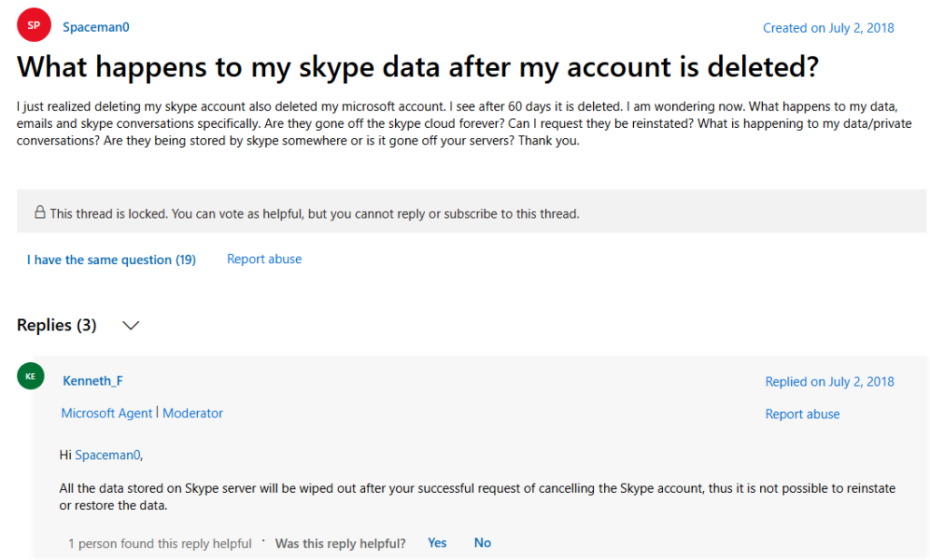Screen dimensions: 930x560
Task: Mark the reply helpful by clicking Yes
Action: click(x=437, y=543)
